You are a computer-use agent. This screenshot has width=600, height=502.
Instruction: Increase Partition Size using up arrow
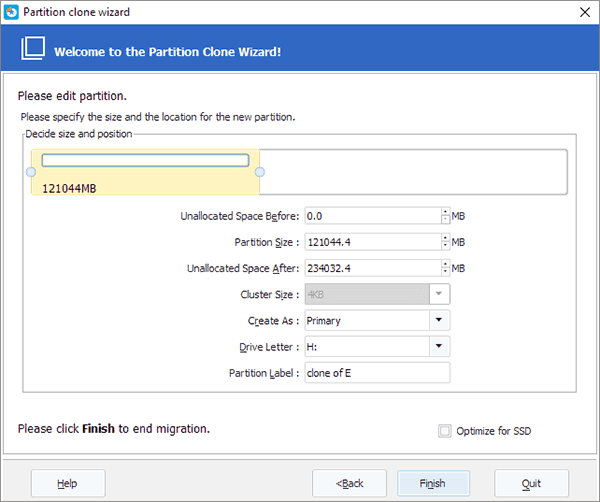coord(444,238)
